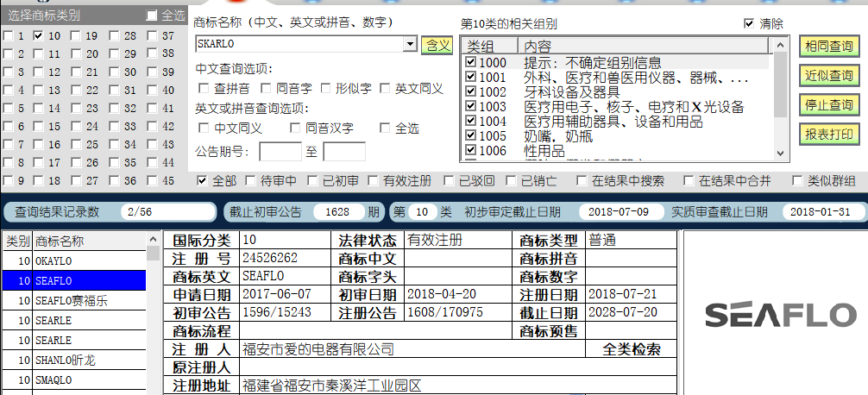Viewport: 868px width, 395px height.
Task: Select group row 1004 医疗用辅助器具
Action: (x=617, y=121)
